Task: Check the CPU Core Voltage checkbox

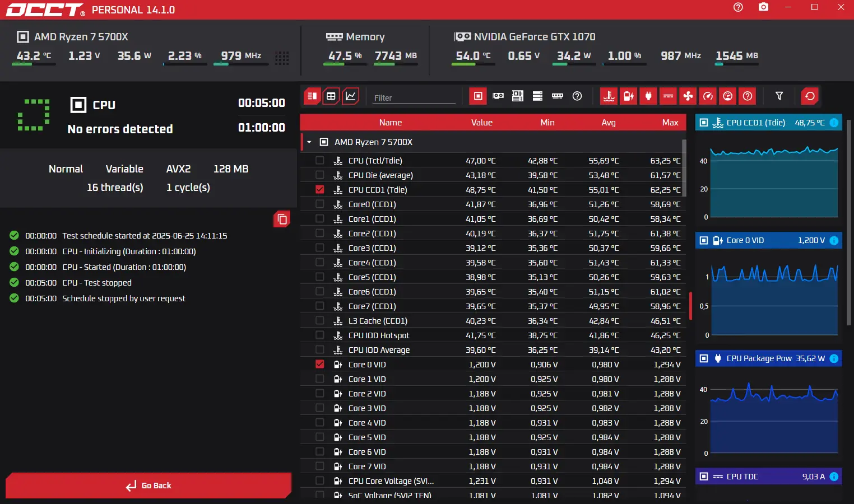Action: pyautogui.click(x=319, y=480)
